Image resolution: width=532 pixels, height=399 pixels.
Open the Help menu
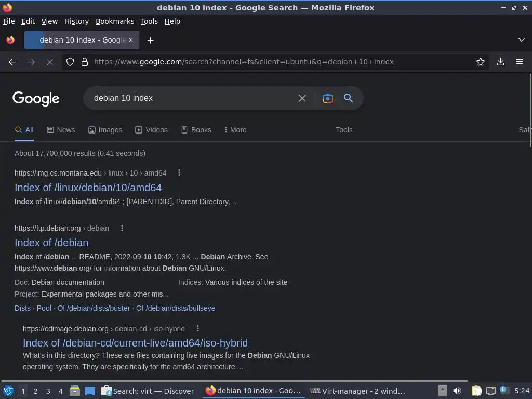pyautogui.click(x=172, y=21)
